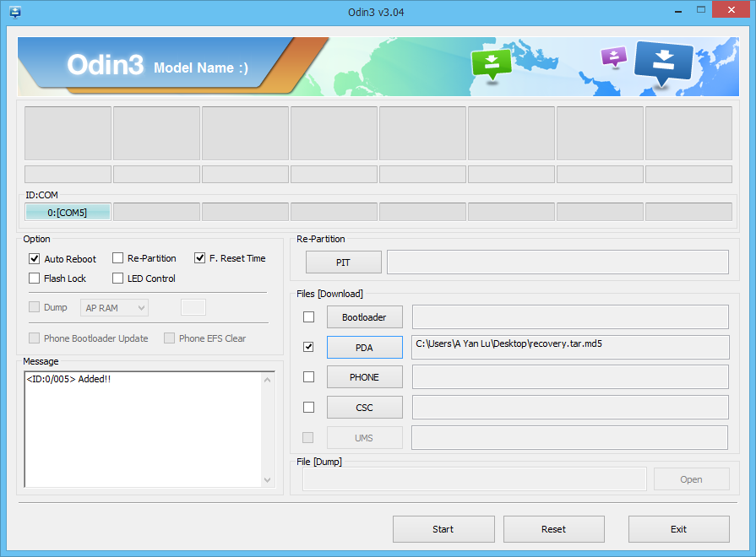Tick the CSC file checkbox
This screenshot has height=557, width=756.
pos(308,407)
